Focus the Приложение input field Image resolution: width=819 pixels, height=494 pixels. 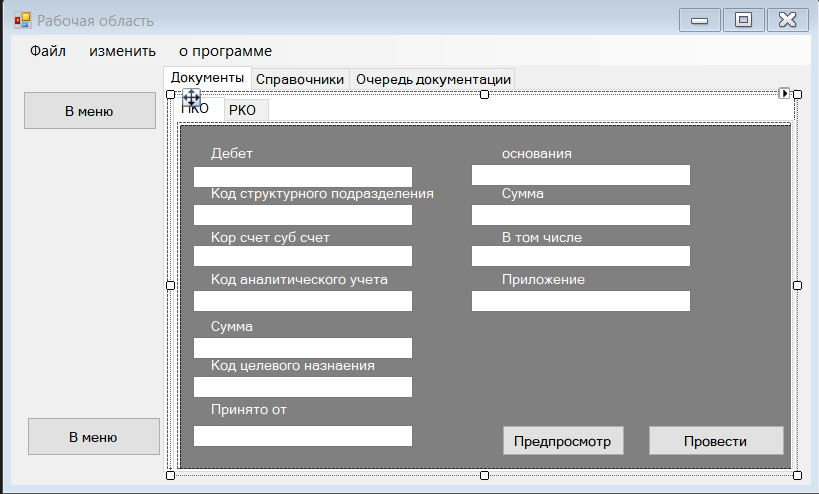tap(581, 301)
